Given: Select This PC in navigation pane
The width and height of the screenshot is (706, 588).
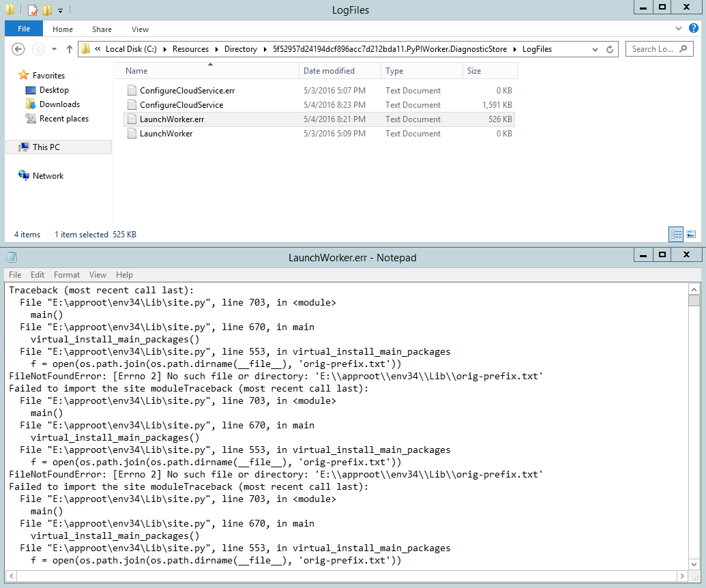Looking at the screenshot, I should click(x=46, y=147).
